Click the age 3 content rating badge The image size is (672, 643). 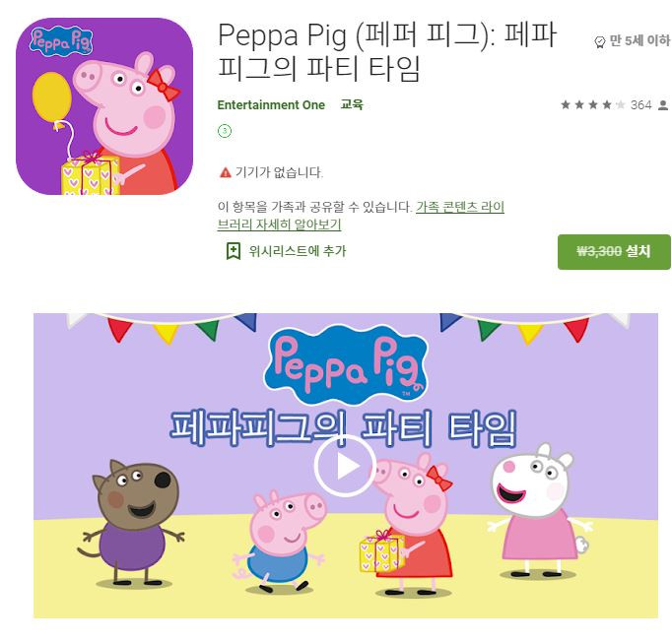(225, 131)
